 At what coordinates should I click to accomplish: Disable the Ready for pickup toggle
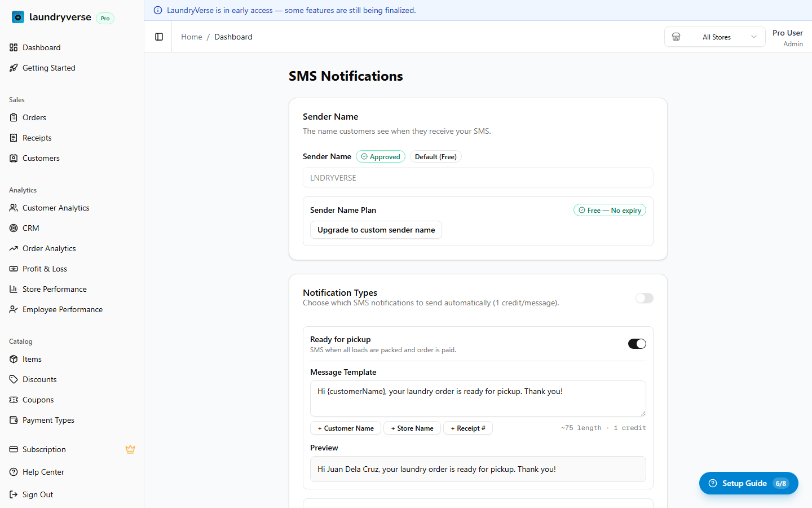tap(637, 344)
